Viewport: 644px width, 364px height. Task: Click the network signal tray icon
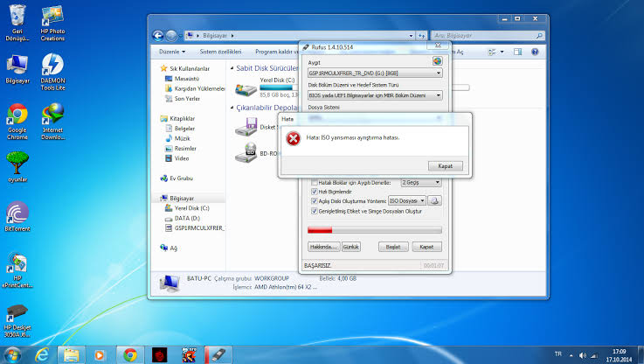[x=594, y=355]
